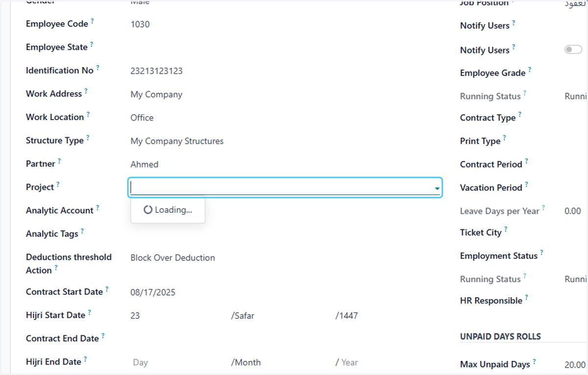This screenshot has height=375, width=588.
Task: Show help for the Analytic Account label
Action: [x=98, y=208]
